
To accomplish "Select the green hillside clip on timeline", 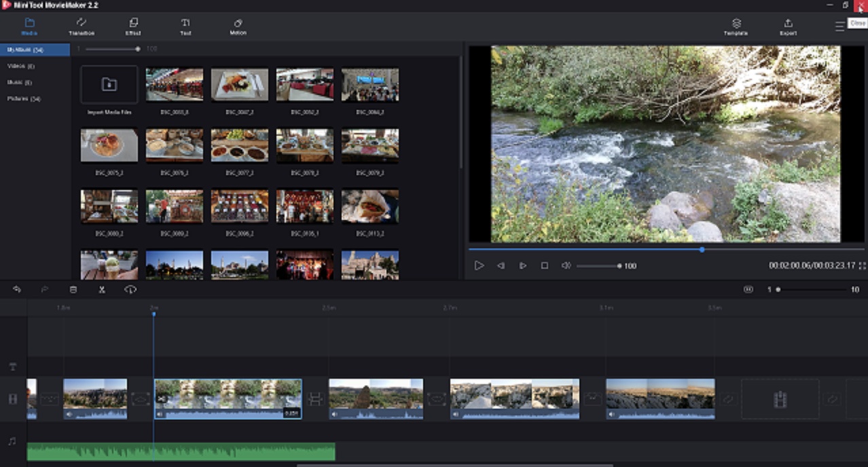I will [376, 398].
